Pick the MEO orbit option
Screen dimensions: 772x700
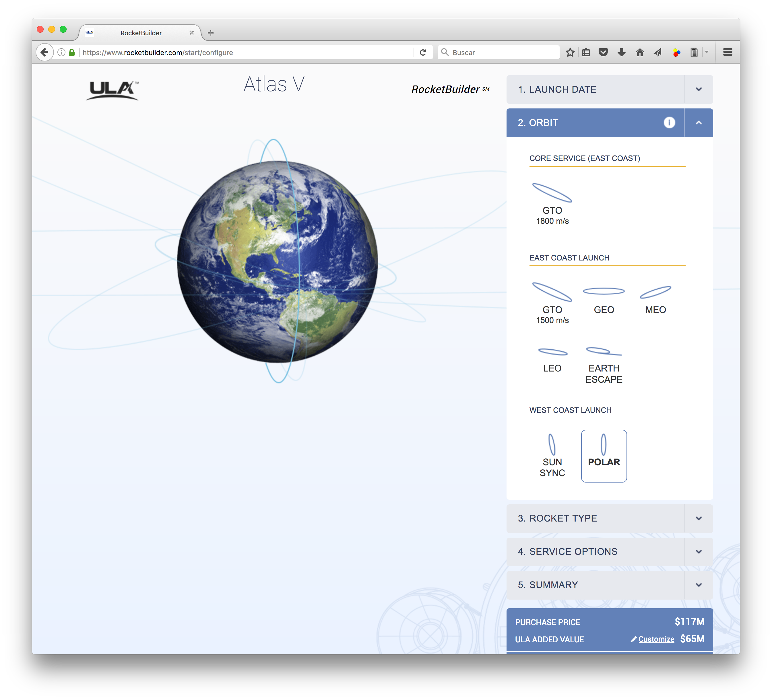click(655, 300)
